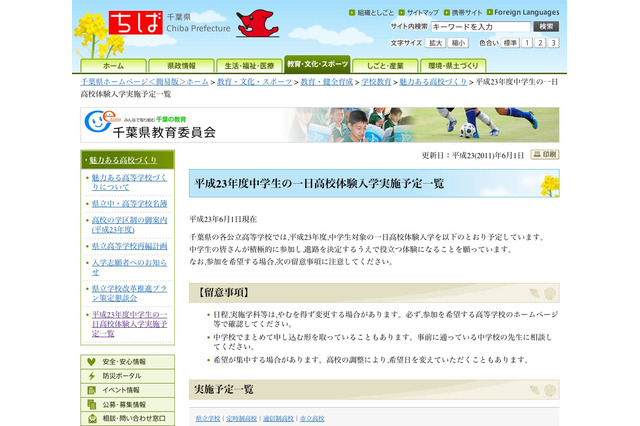Open イベント情報 sidebar button
Image resolution: width=640 pixels, height=426 pixels.
[127, 390]
